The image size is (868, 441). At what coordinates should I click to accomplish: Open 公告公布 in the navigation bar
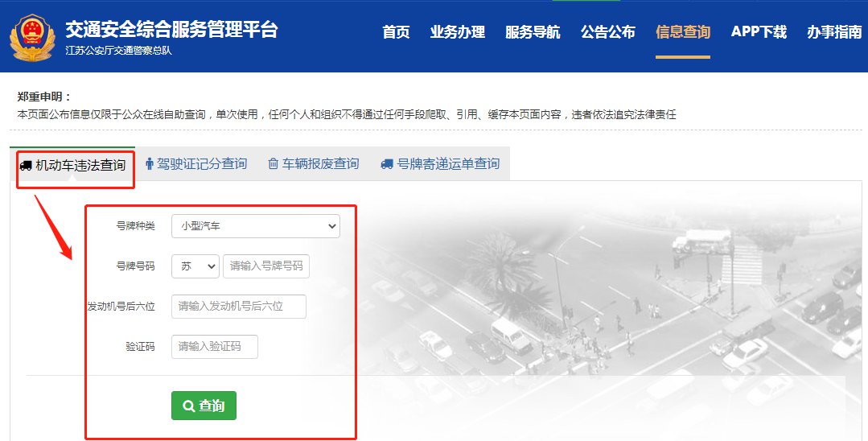click(608, 32)
